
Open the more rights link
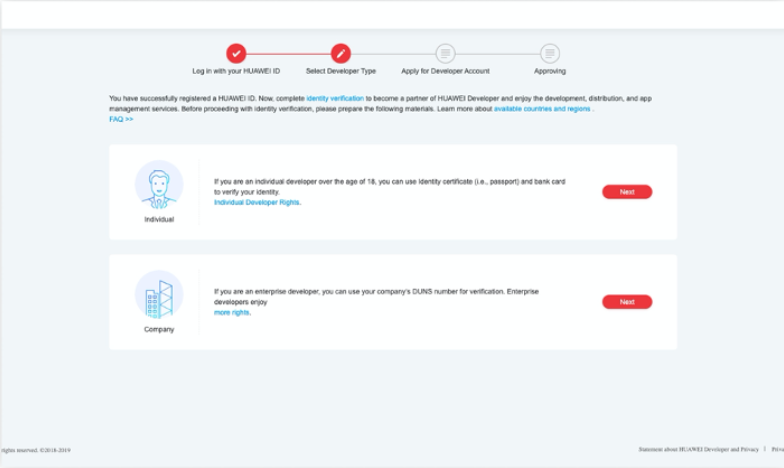click(232, 312)
